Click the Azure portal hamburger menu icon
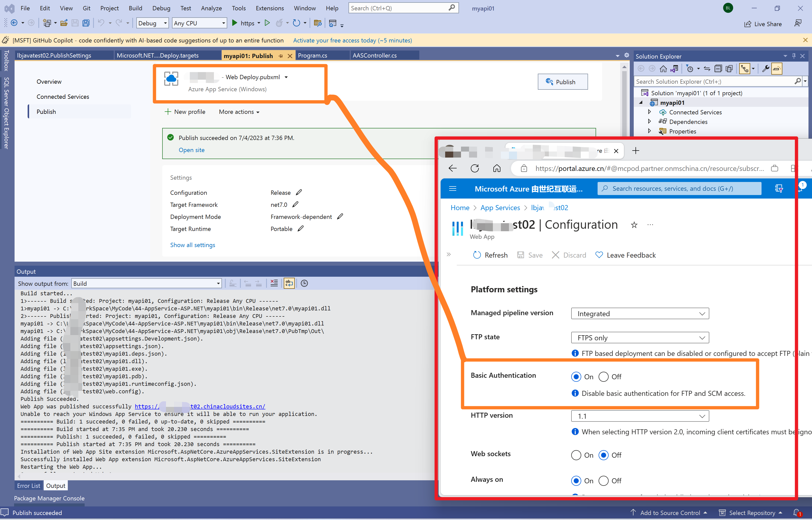812x520 pixels. coord(453,188)
